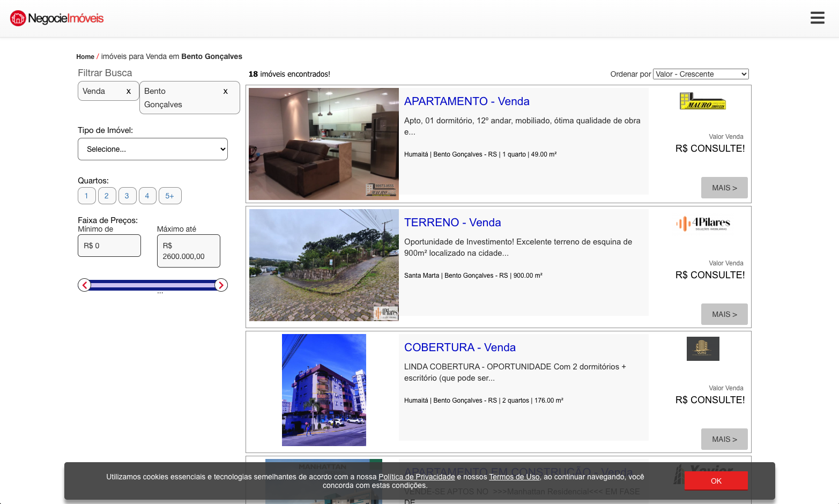
Task: Click the right price slider handle
Action: 221,285
